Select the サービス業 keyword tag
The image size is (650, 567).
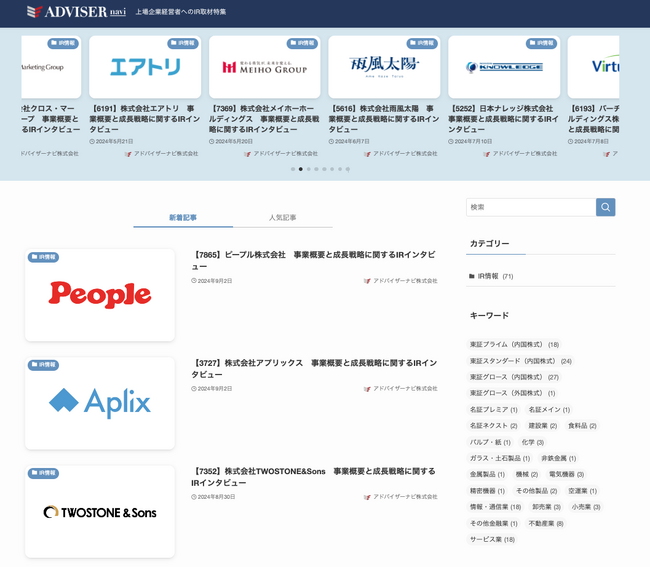492,539
